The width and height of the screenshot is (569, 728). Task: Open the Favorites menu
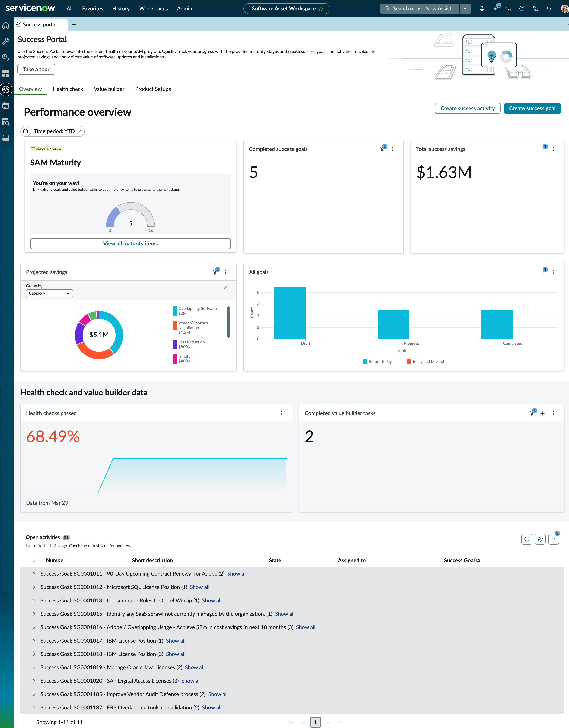point(92,9)
